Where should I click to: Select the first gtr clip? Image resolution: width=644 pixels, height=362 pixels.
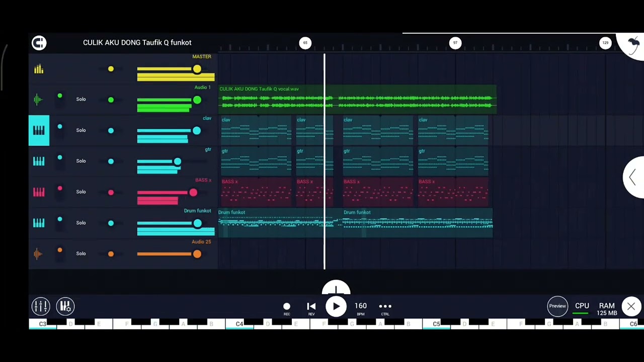(x=256, y=161)
